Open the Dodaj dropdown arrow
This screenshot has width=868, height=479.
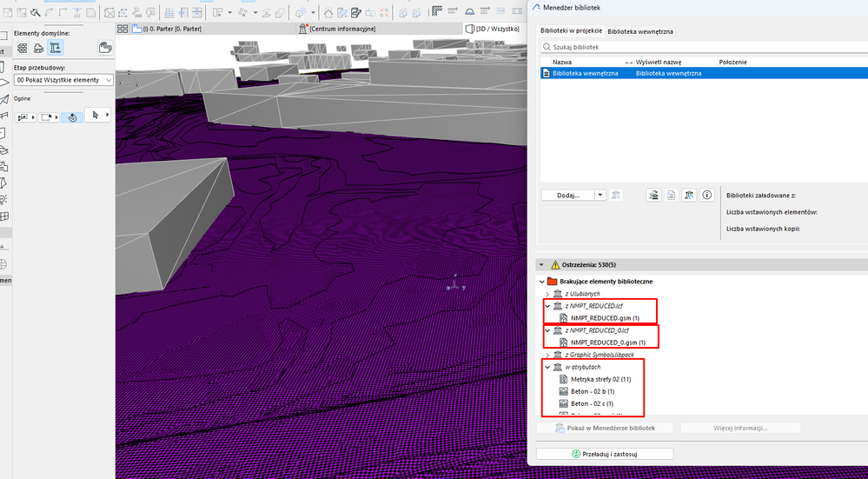[x=600, y=196]
